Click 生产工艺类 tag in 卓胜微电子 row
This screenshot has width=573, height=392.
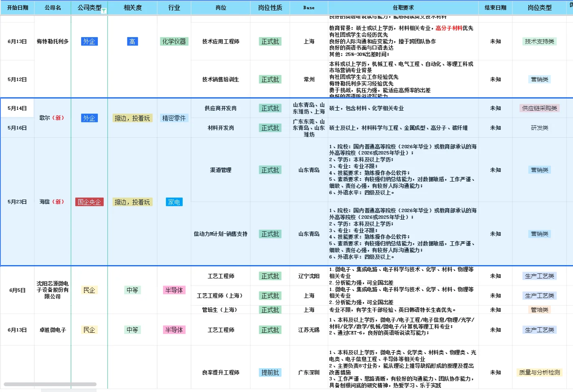tap(540, 330)
